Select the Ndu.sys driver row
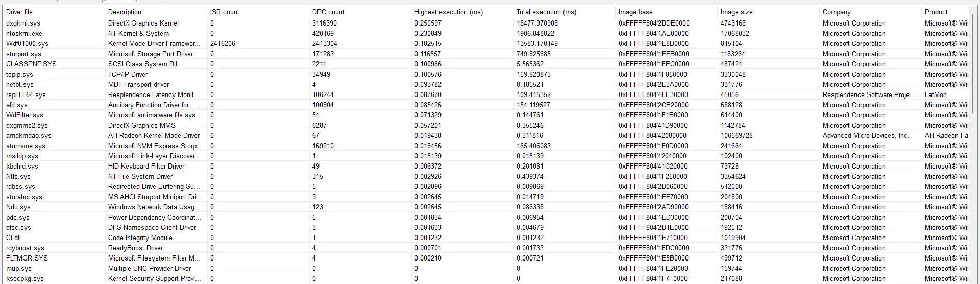The image size is (980, 284). pyautogui.click(x=486, y=207)
